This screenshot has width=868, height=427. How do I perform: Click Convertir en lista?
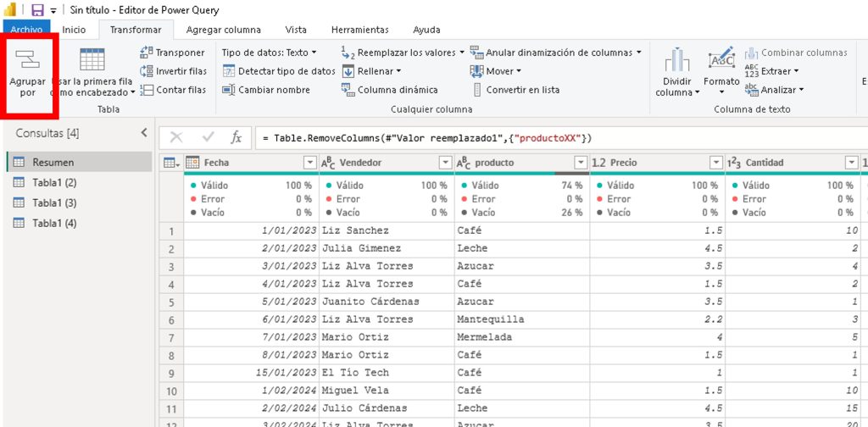(x=515, y=90)
